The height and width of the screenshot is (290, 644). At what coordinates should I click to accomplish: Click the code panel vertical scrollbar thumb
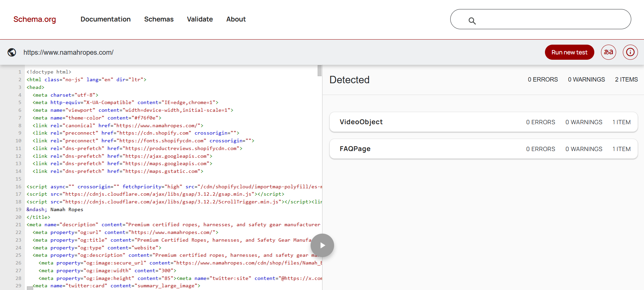(320, 70)
